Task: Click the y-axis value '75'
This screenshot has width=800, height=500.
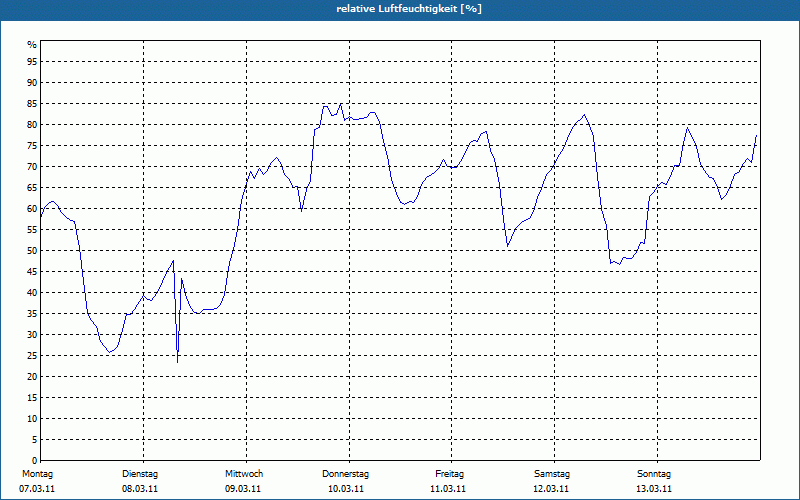Action: (32, 146)
